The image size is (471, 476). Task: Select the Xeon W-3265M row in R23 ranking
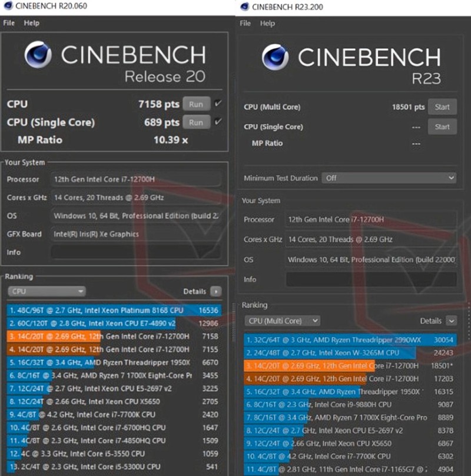click(350, 353)
